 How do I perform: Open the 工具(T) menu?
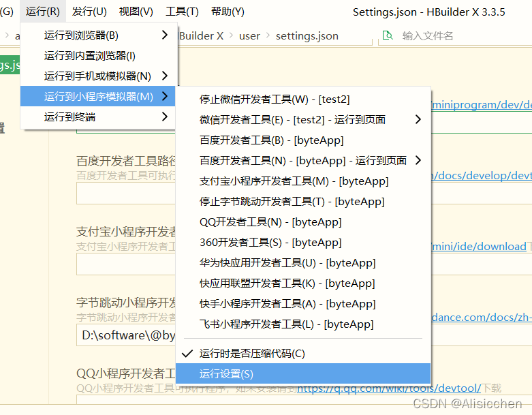point(182,12)
